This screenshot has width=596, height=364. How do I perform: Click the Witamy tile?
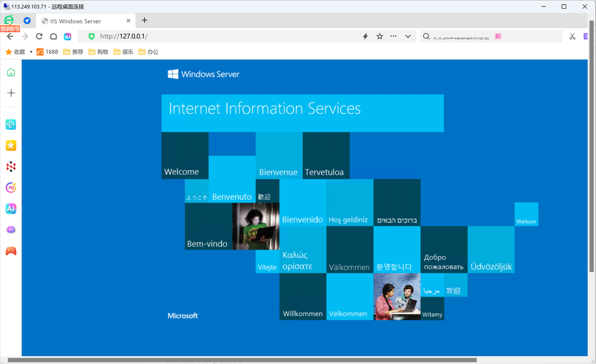point(432,309)
